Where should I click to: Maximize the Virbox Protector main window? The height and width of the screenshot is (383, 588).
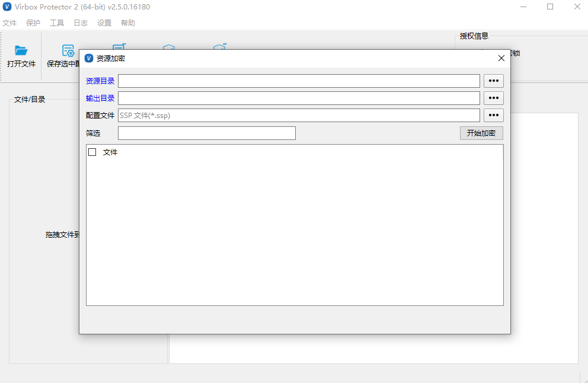point(550,7)
